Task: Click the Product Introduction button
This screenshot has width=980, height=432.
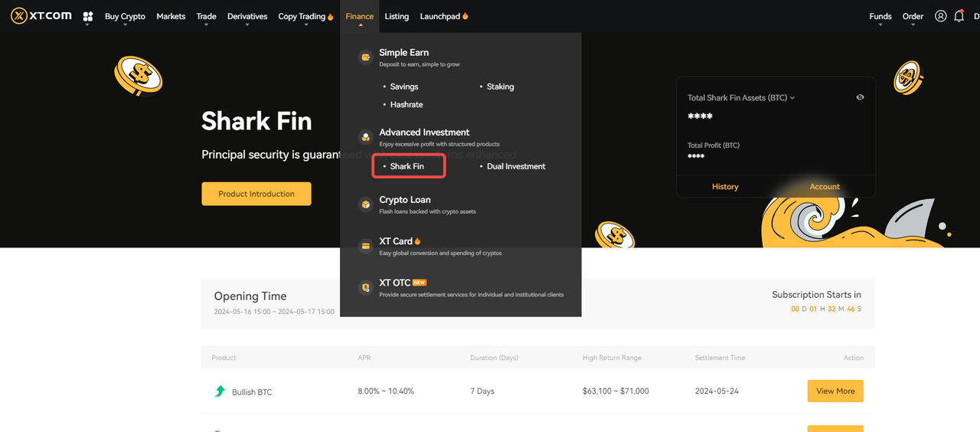Action: click(x=256, y=194)
